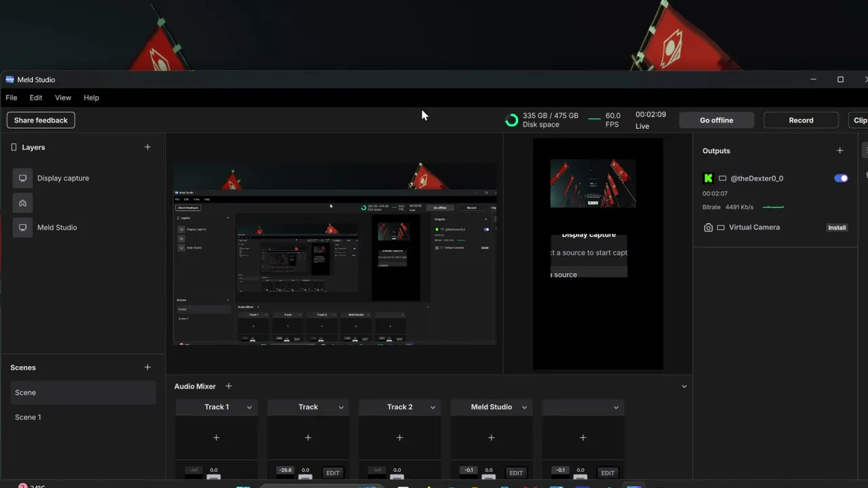868x488 pixels.
Task: Click the "60.0" FPS readout
Action: click(x=613, y=116)
